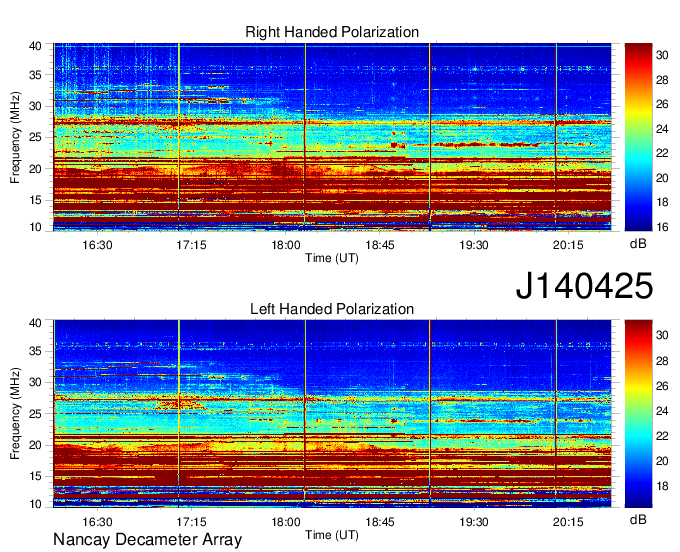Click the Right Handed Polarization plot title
680x552 pixels.
click(x=332, y=32)
